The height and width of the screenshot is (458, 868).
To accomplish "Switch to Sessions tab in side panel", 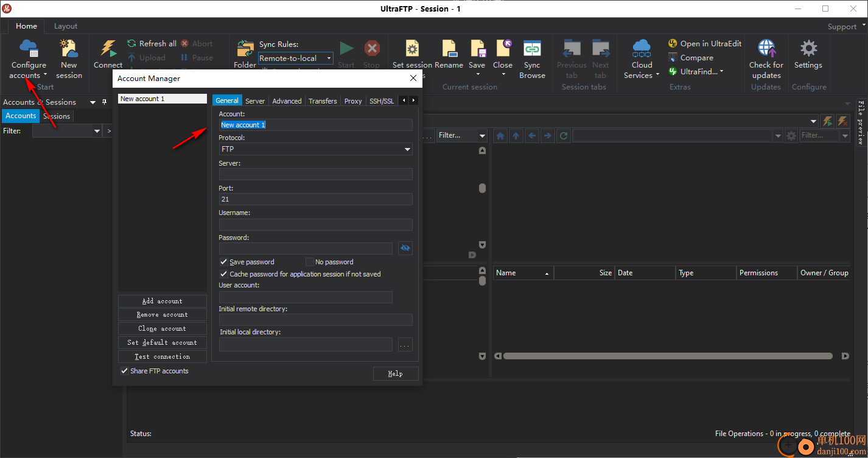I will click(x=57, y=116).
